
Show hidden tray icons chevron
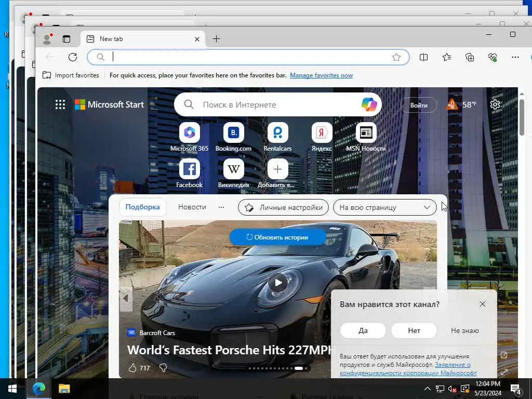click(x=428, y=389)
